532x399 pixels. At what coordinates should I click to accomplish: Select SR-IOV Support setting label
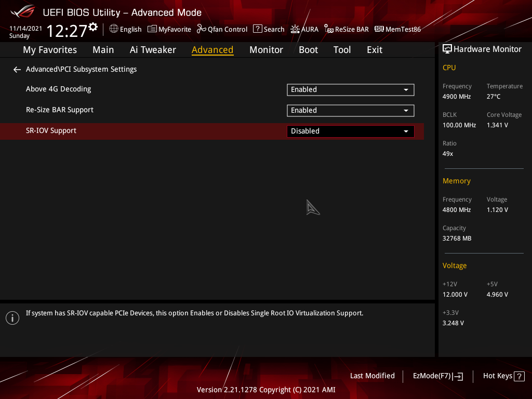coord(51,130)
